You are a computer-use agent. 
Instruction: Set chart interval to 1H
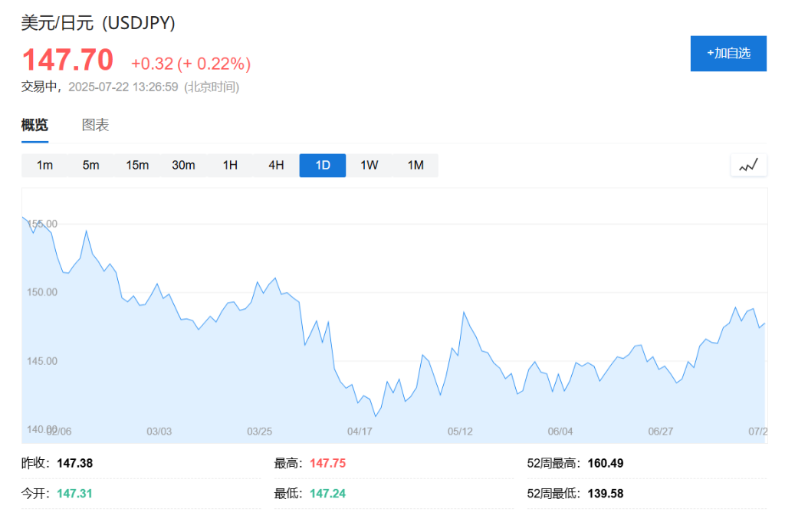coord(230,166)
